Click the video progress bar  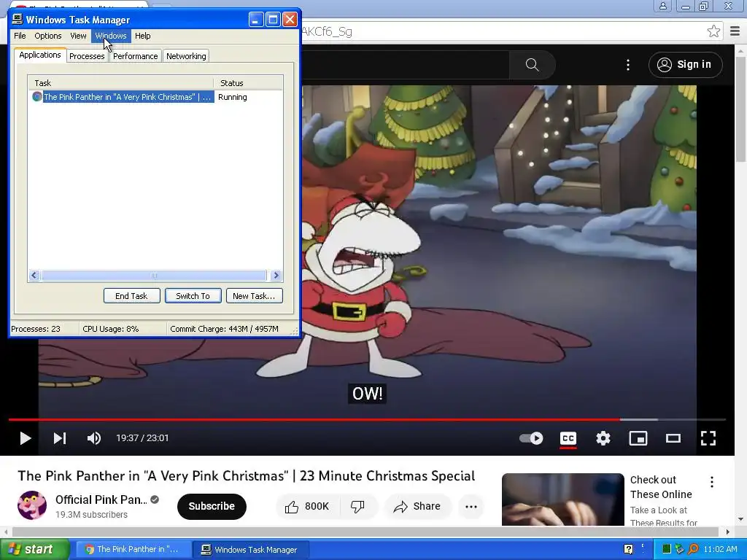[x=367, y=419]
